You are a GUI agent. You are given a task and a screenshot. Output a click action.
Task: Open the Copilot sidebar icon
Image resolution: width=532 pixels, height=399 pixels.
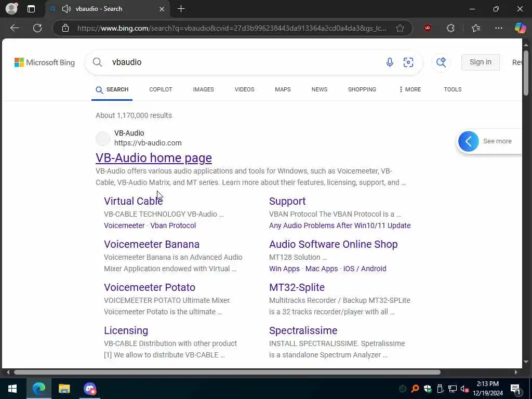point(520,28)
